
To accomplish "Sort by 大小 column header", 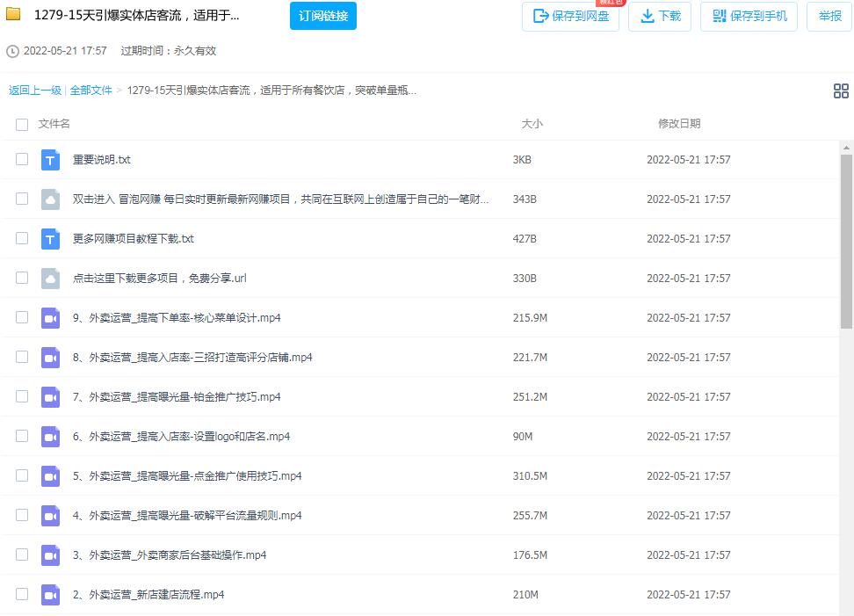I will (532, 124).
